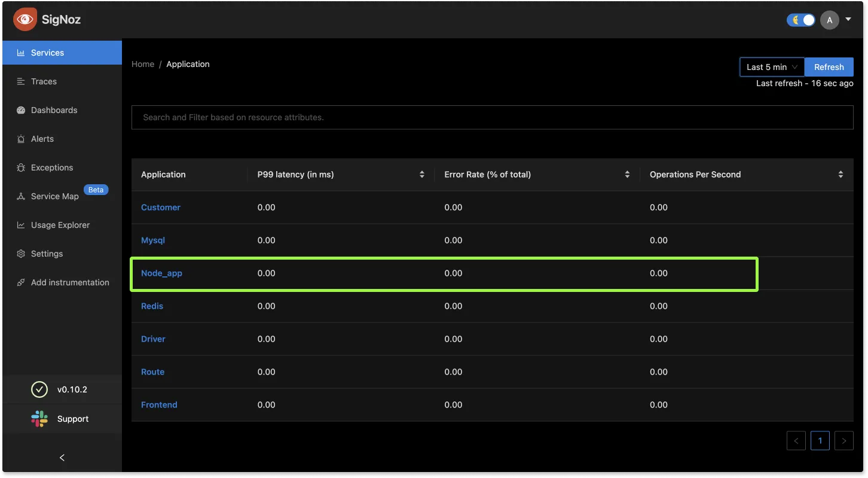Toggle dark mode switch

pyautogui.click(x=801, y=20)
